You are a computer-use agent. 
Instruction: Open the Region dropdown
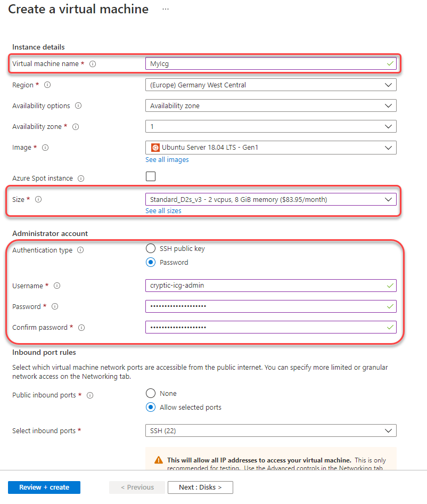click(x=270, y=85)
